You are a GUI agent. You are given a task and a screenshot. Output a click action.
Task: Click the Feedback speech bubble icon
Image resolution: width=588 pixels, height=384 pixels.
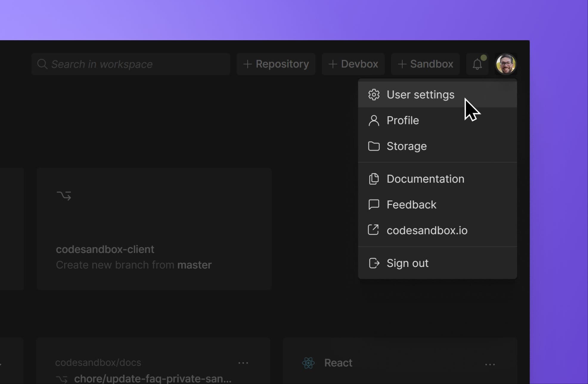[x=373, y=205]
